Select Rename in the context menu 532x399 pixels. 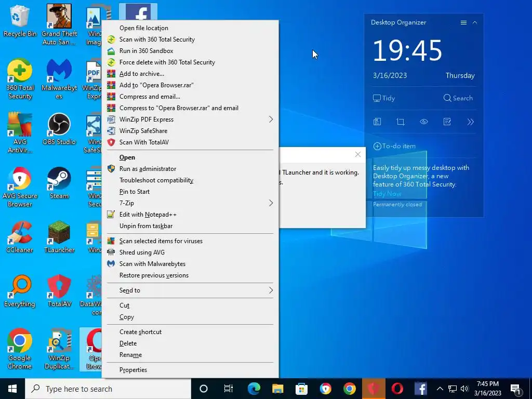(x=190, y=355)
